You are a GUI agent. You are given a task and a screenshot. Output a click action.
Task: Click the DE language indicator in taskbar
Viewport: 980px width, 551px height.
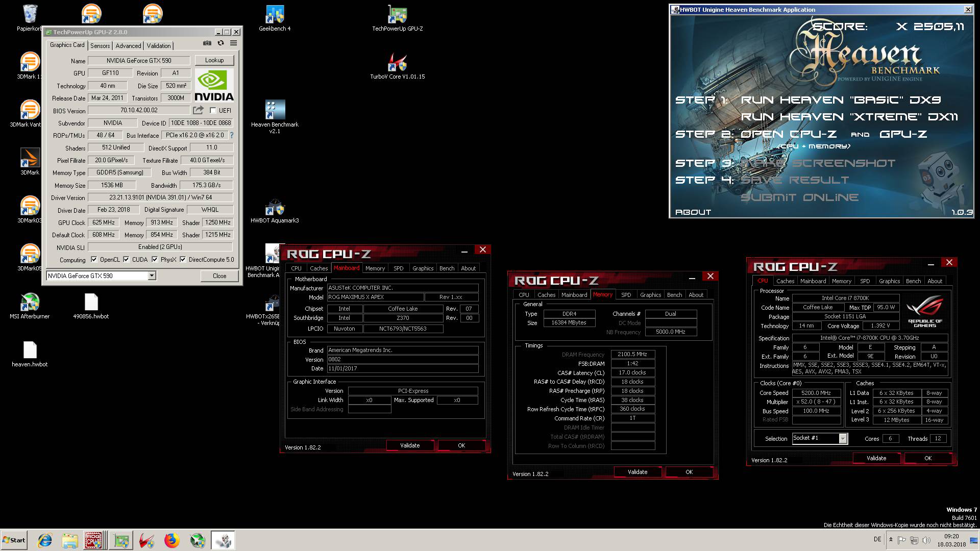tap(877, 539)
